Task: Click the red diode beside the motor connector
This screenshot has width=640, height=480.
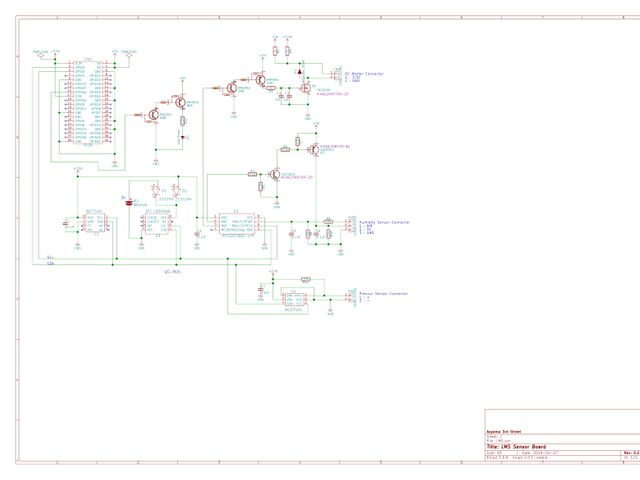Action: [x=300, y=71]
